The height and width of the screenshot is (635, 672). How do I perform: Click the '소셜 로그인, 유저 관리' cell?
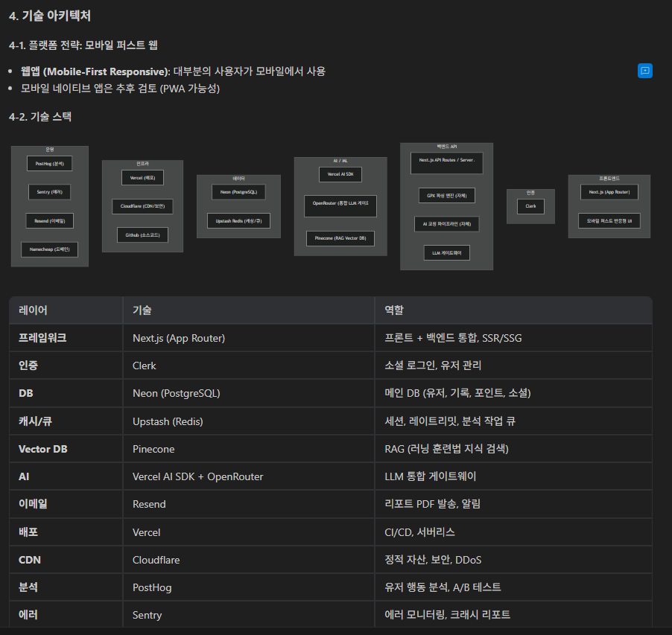click(x=514, y=366)
